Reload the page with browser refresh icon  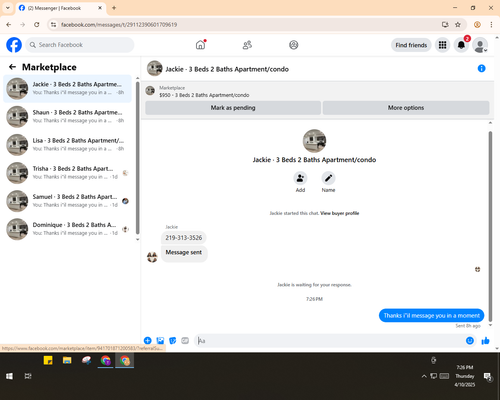(x=37, y=24)
